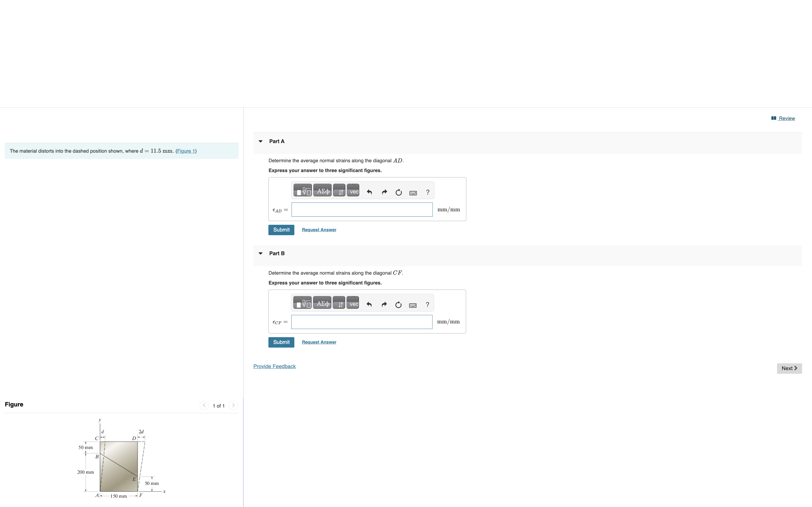Redo entry in Part A toolbar
This screenshot has width=812, height=507.
pos(384,192)
